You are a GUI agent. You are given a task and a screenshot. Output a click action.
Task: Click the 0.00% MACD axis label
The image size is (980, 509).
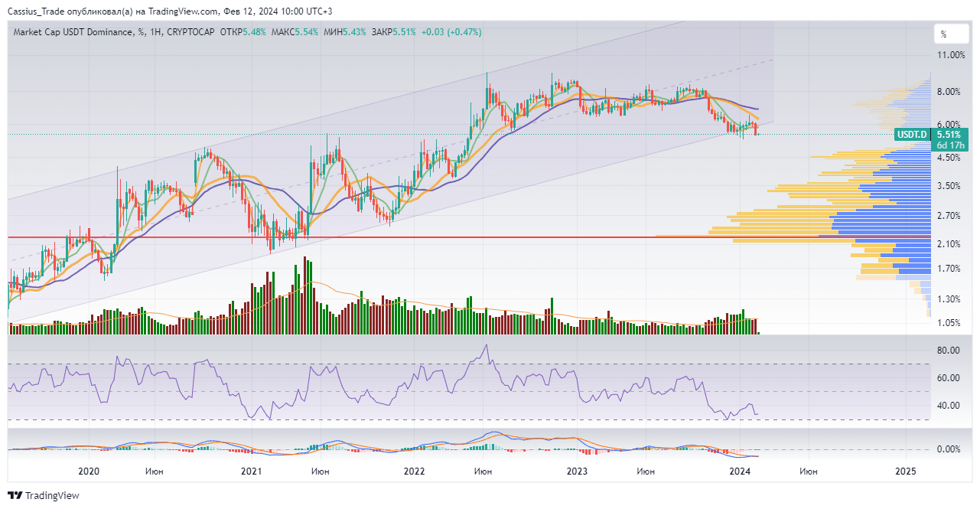click(949, 449)
